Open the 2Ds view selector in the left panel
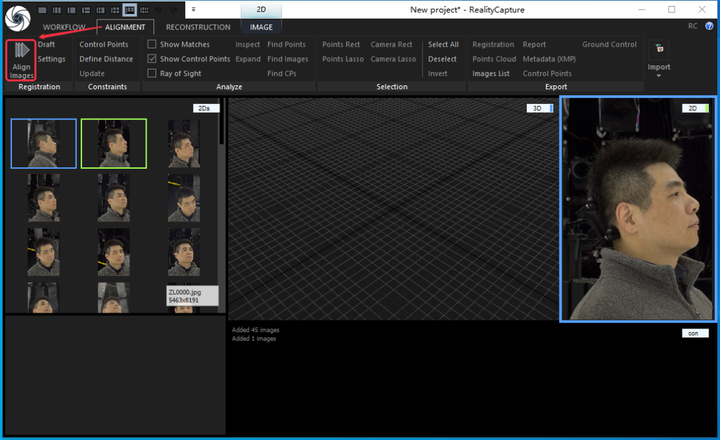720x440 pixels. 207,108
